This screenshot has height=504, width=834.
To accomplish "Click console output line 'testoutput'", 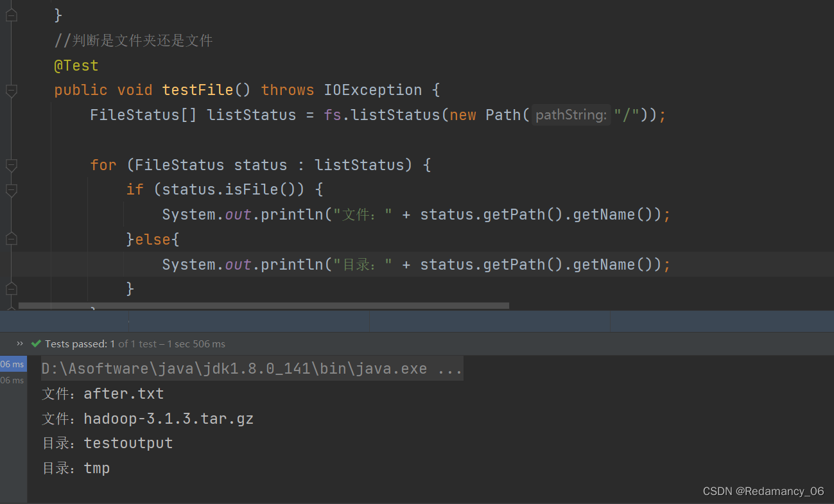I will [107, 443].
